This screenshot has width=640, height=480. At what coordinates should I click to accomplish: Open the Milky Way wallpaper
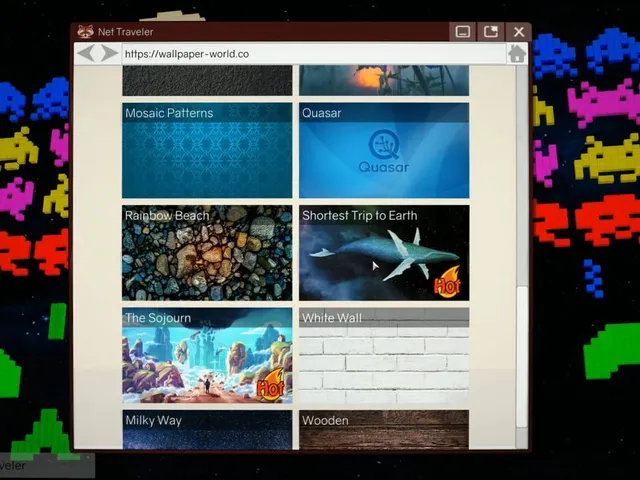point(207,430)
